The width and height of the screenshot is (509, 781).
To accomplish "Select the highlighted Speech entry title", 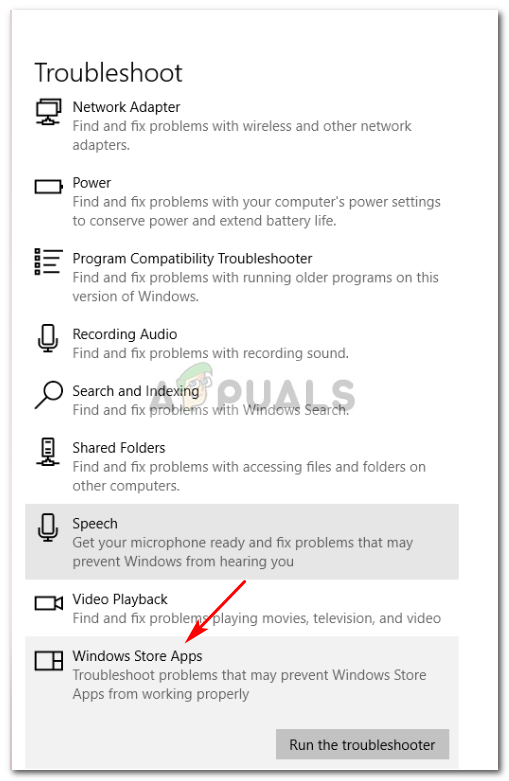I will [95, 523].
